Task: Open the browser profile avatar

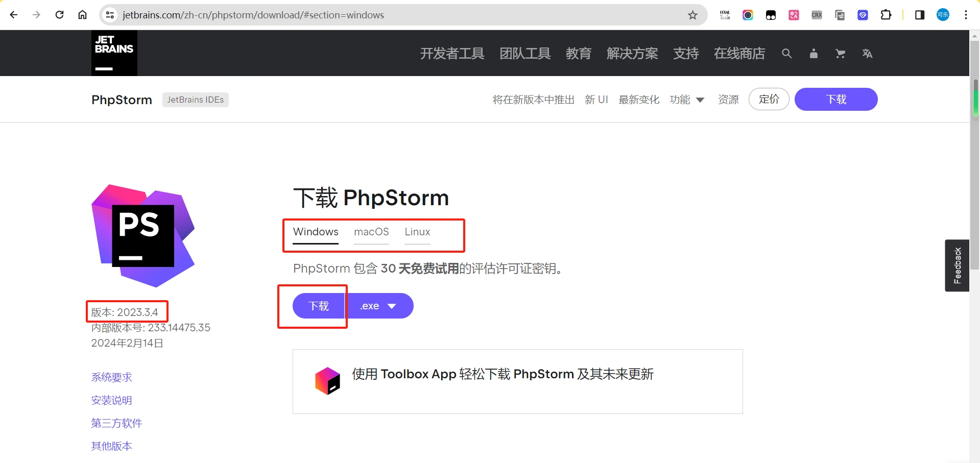Action: click(x=943, y=15)
